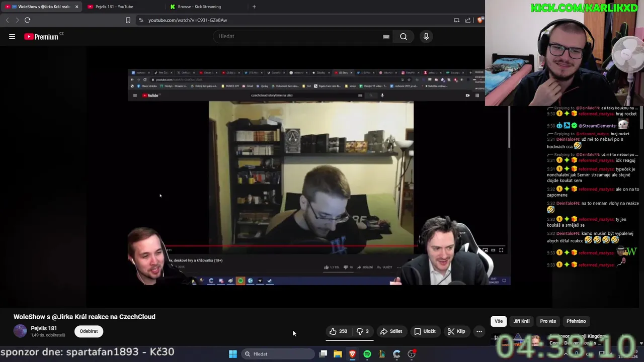Click the video title WoleShow s @Jirka Král
The height and width of the screenshot is (362, 644).
pos(85,317)
